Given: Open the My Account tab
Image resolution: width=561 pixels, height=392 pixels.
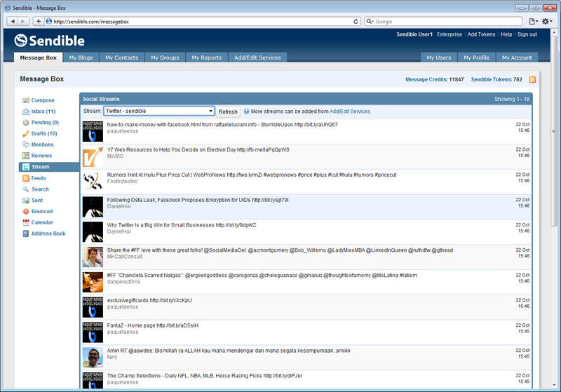Looking at the screenshot, I should pos(517,58).
